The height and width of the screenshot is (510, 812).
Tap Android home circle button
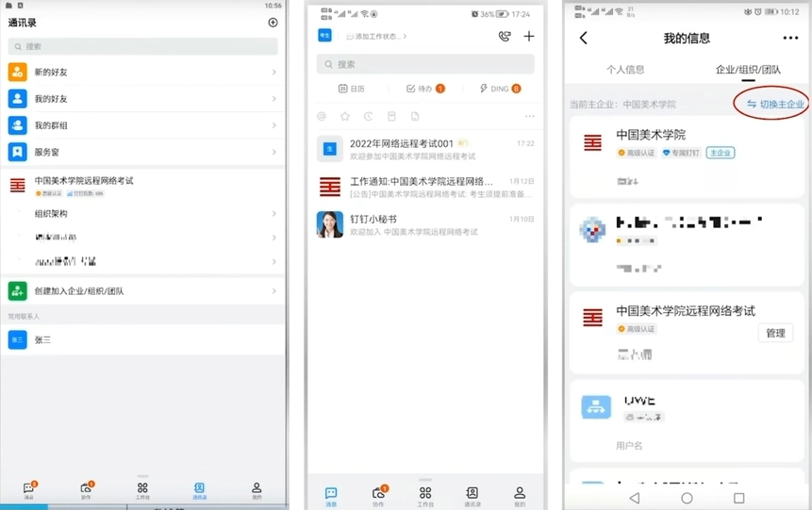coord(687,498)
